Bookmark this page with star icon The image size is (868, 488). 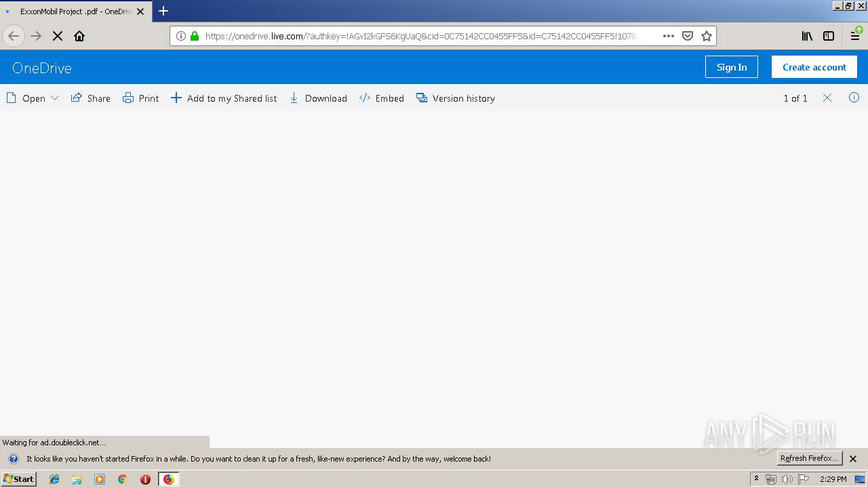tap(707, 36)
